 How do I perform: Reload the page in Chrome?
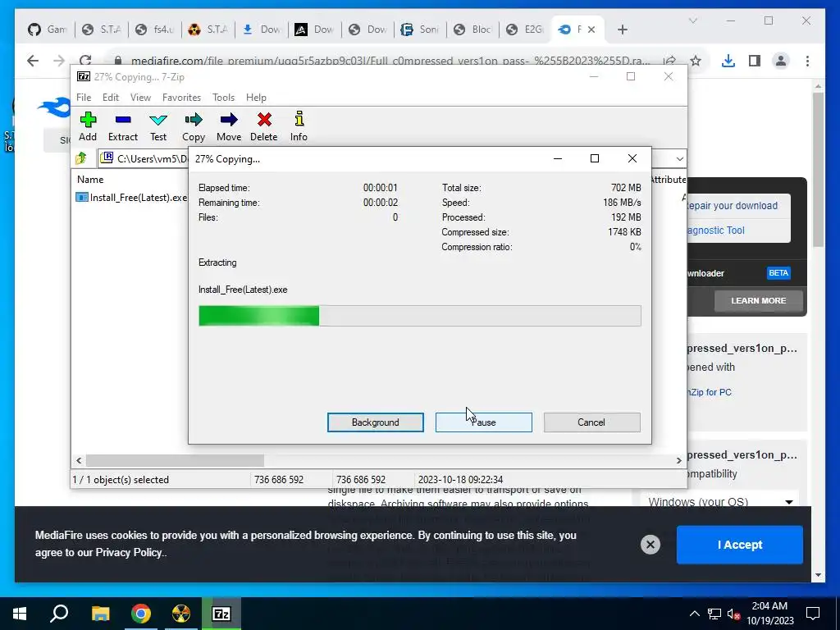click(85, 61)
